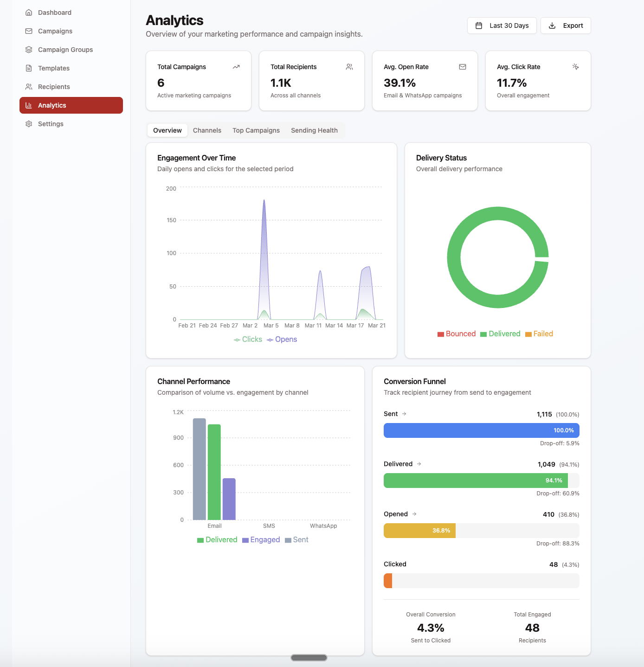Click the Campaign Groups layers icon
The width and height of the screenshot is (644, 667).
point(29,50)
